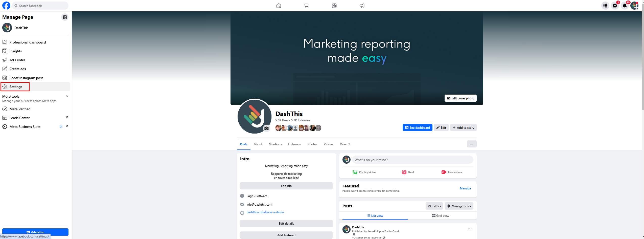Open Boost Instagram post option
644x239 pixels.
tap(35, 78)
